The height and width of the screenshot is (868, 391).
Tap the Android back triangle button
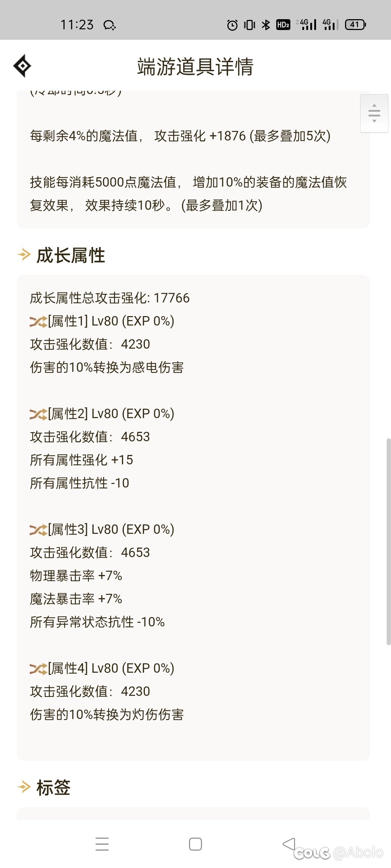pos(289,844)
